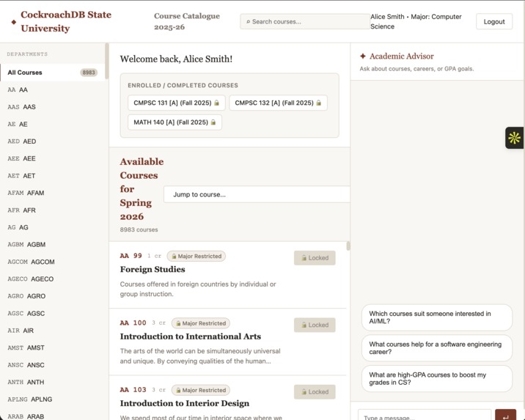Click lock icon in AA 103 Major Restricted badge
Screen dimensions: 525x420
click(178, 390)
